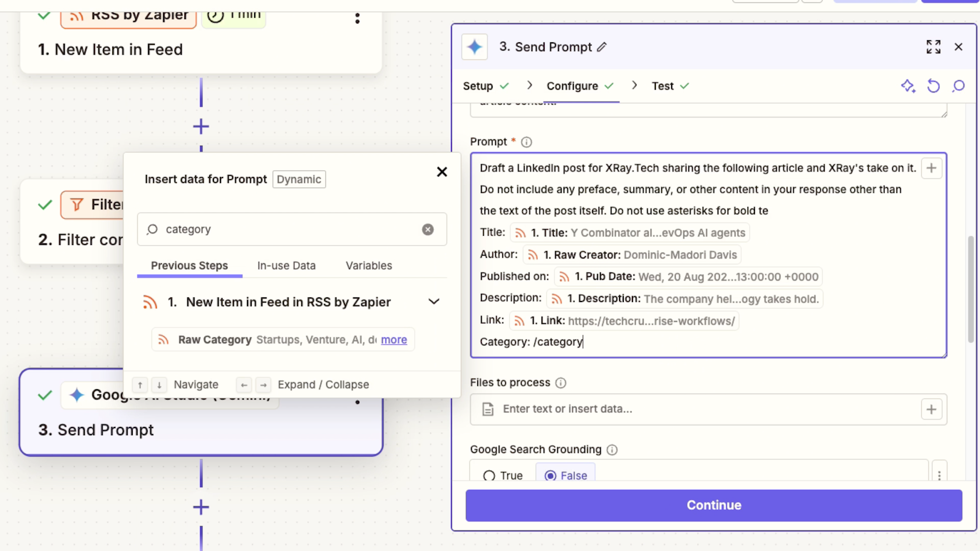This screenshot has height=551, width=980.
Task: Expand the Send Prompt panel to fullscreen
Action: [x=933, y=46]
